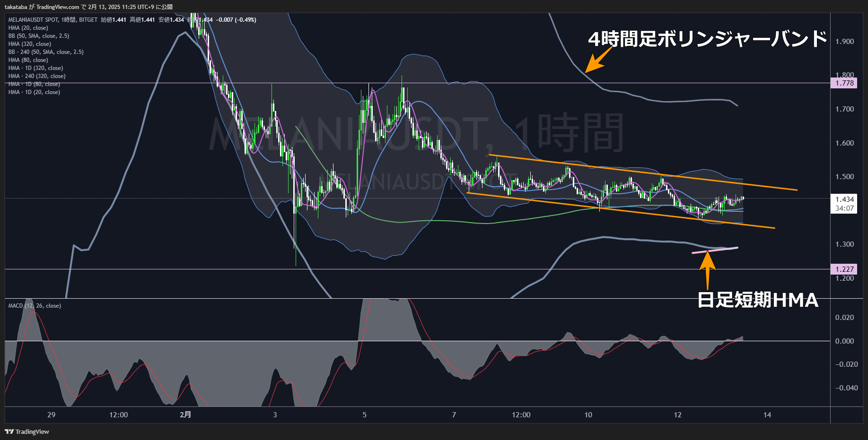This screenshot has height=440, width=868.
Task: Click the 3 date on time axis
Action: (275, 415)
